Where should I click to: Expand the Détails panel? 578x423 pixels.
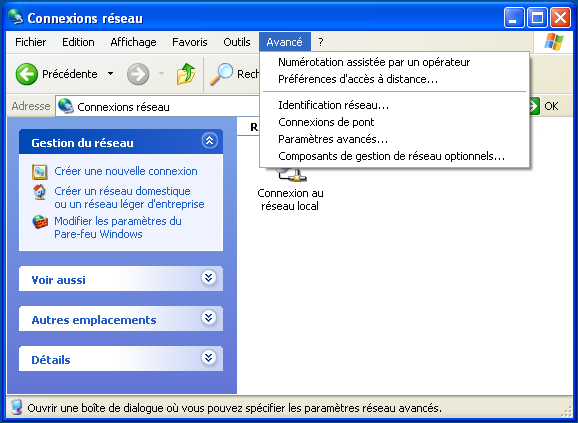pyautogui.click(x=209, y=357)
